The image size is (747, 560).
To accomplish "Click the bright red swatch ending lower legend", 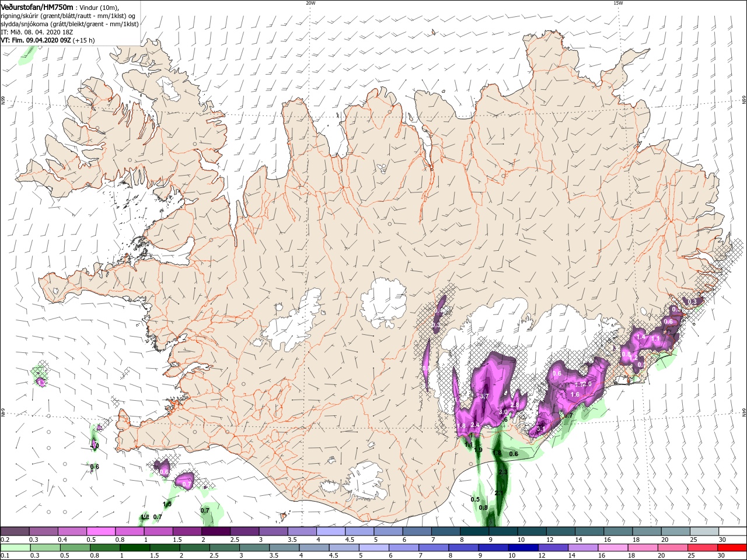I will click(x=732, y=548).
